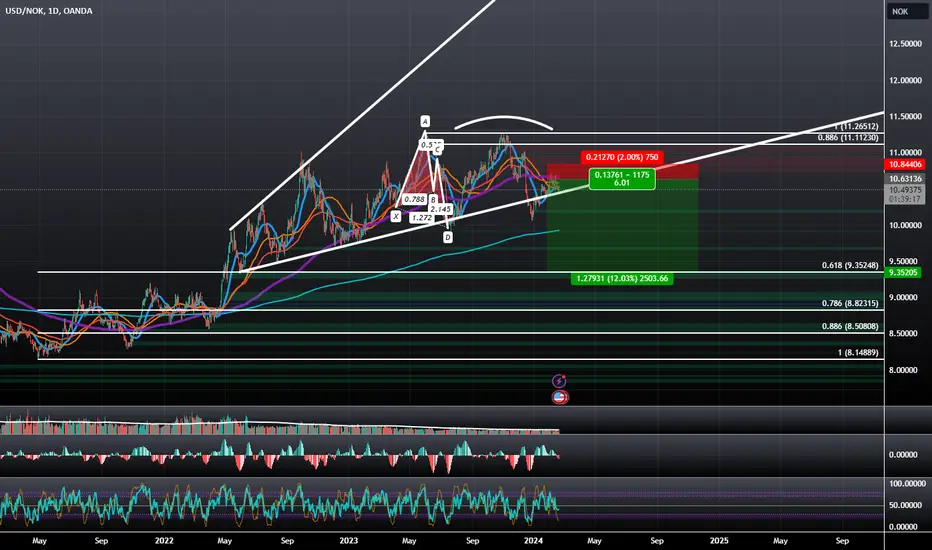This screenshot has width=932, height=550.
Task: Click the lightning bolt event icon
Action: 559,381
